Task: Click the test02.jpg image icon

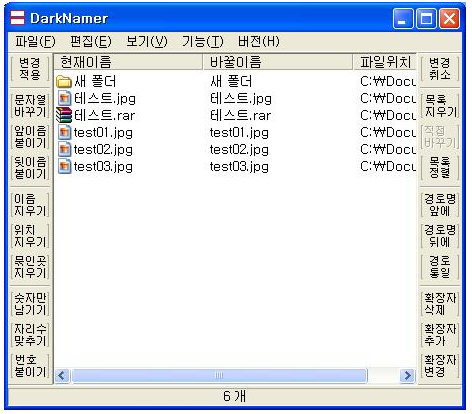Action: tap(64, 149)
